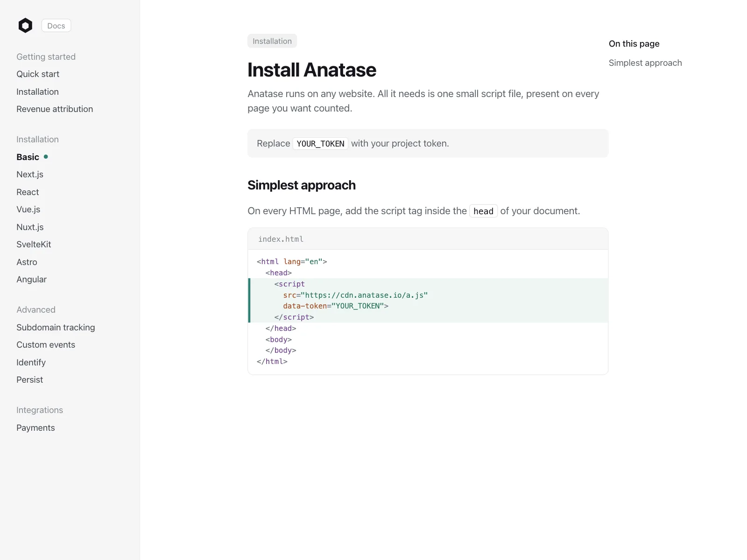The image size is (747, 560).
Task: Open the Docs badge button
Action: [x=56, y=26]
